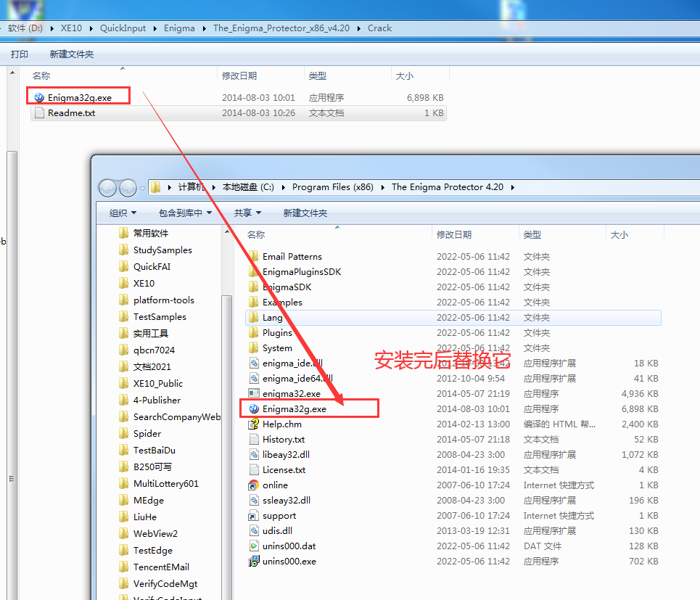Navigate to 软件 (D:) in back window breadcrumb
Viewport: 700px width, 600px height.
tap(25, 28)
